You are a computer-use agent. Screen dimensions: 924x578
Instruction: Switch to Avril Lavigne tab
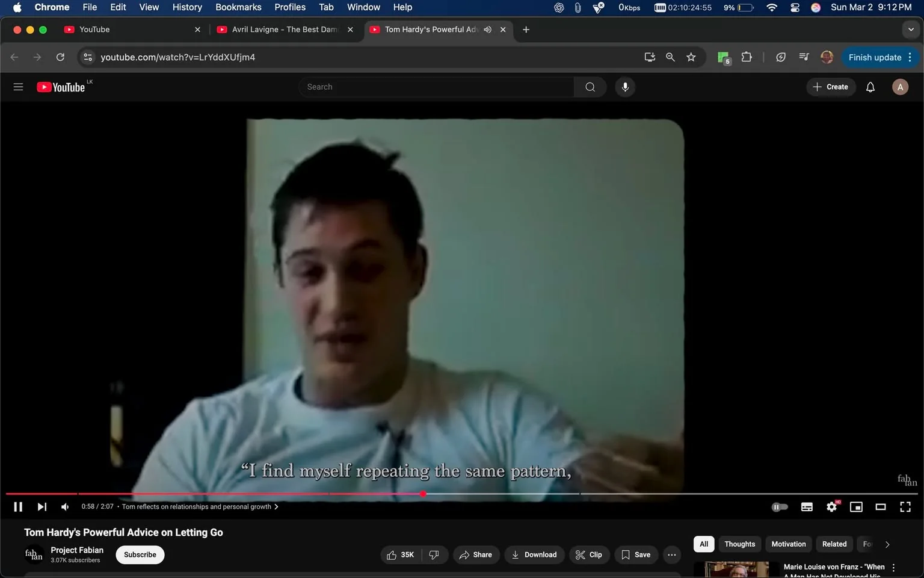[x=286, y=29]
